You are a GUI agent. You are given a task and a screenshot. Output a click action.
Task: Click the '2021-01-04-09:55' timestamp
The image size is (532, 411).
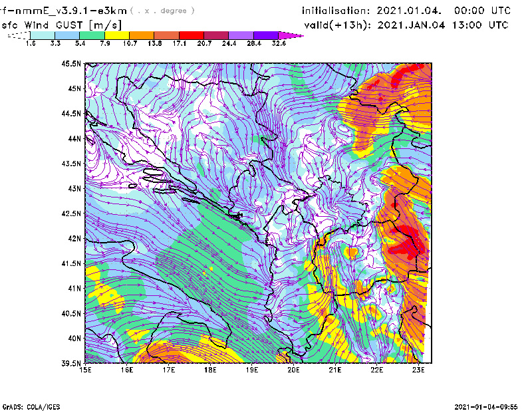coord(486,406)
